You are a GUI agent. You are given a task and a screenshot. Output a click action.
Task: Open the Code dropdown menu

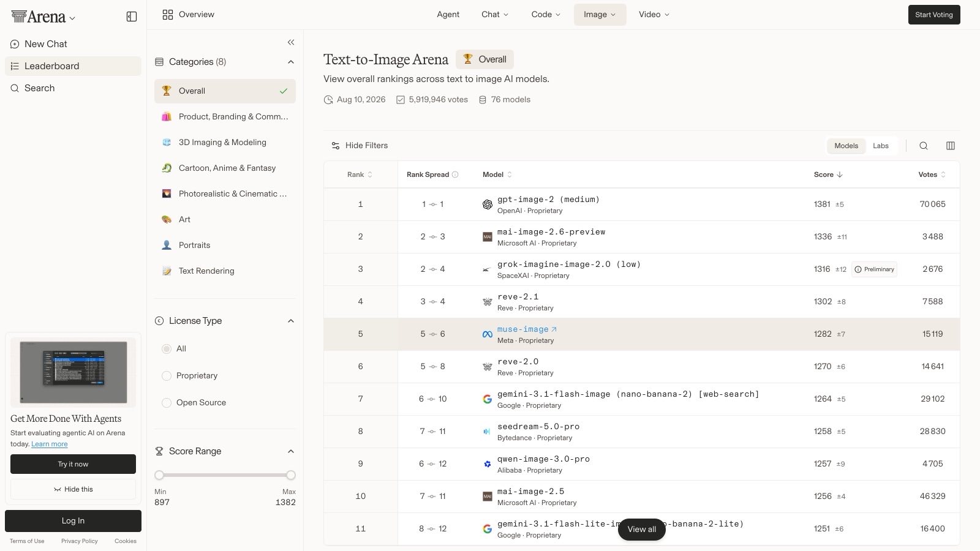[x=546, y=15]
